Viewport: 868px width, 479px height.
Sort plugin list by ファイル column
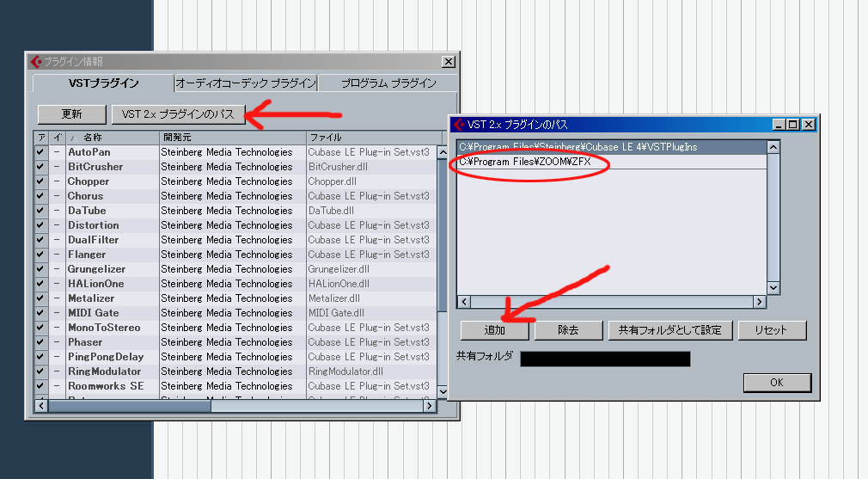(x=374, y=138)
